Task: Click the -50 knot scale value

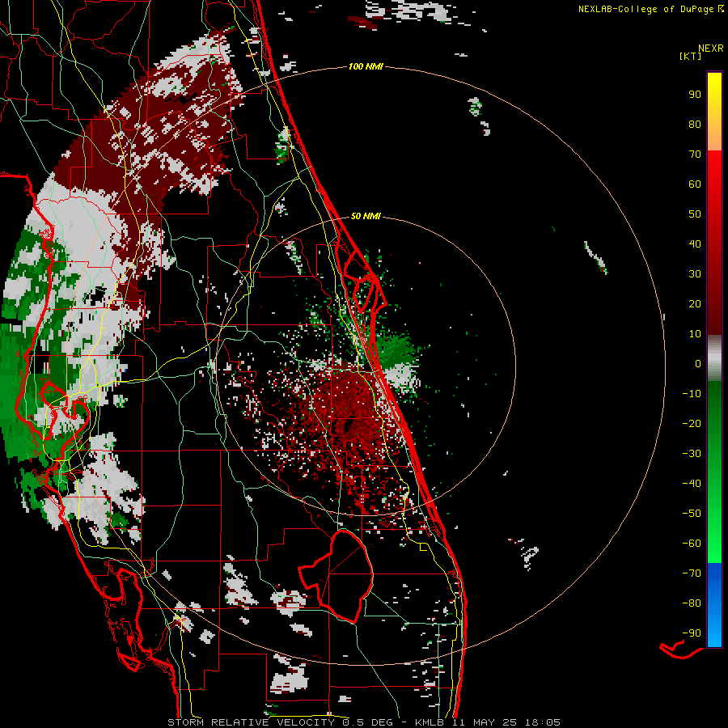Action: click(x=692, y=514)
